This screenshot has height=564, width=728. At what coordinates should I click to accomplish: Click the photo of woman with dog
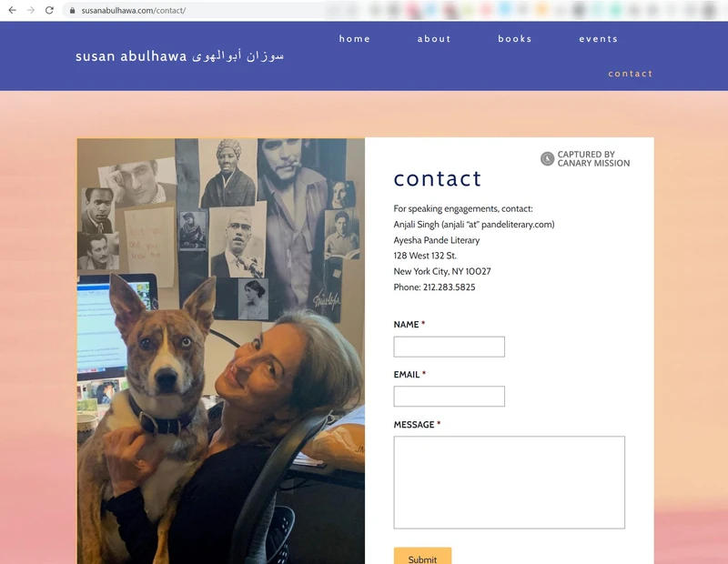221,351
